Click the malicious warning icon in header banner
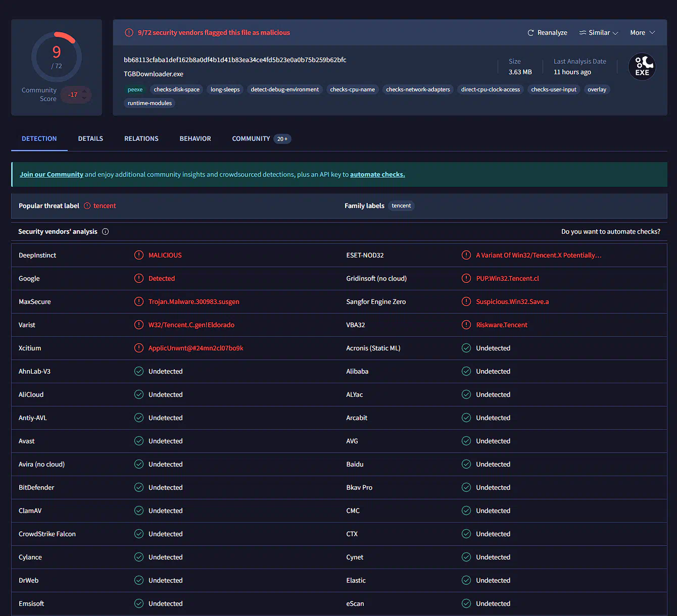 129,33
